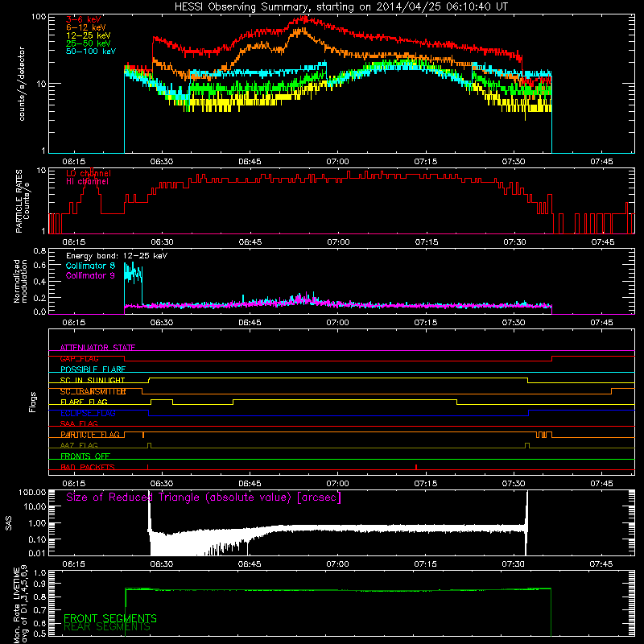
Task: Click the Size of Reduced Triangle caption
Action: pyautogui.click(x=204, y=497)
